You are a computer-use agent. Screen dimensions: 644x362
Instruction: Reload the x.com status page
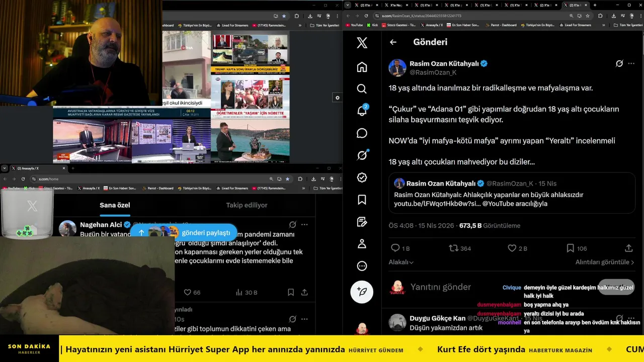(366, 16)
